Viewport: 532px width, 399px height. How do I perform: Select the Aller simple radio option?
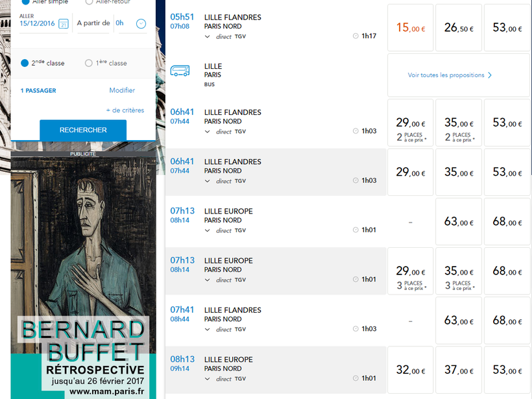[25, 2]
